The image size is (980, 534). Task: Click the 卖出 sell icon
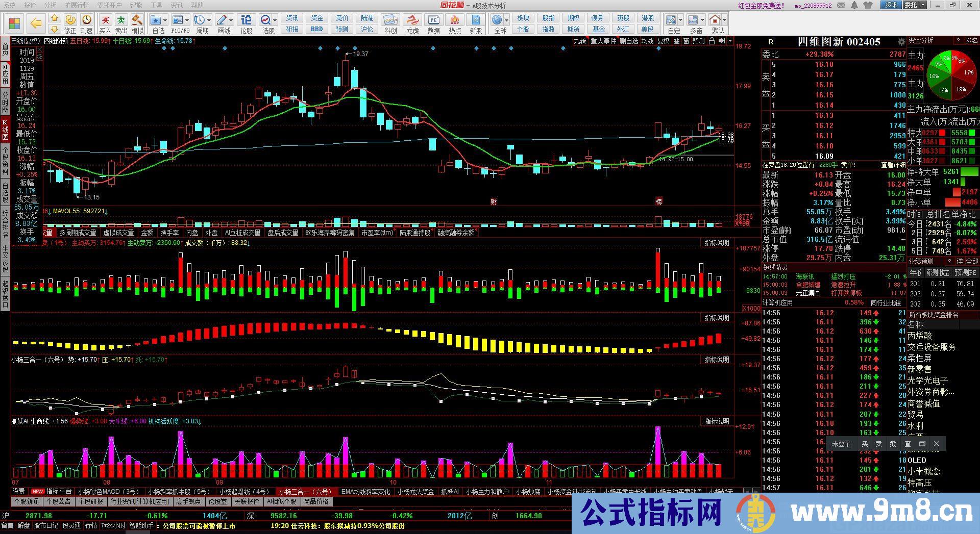(121, 20)
